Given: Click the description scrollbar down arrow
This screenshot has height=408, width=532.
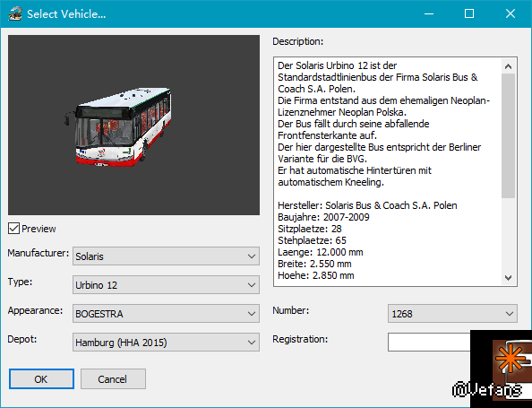Looking at the screenshot, I should click(x=508, y=278).
